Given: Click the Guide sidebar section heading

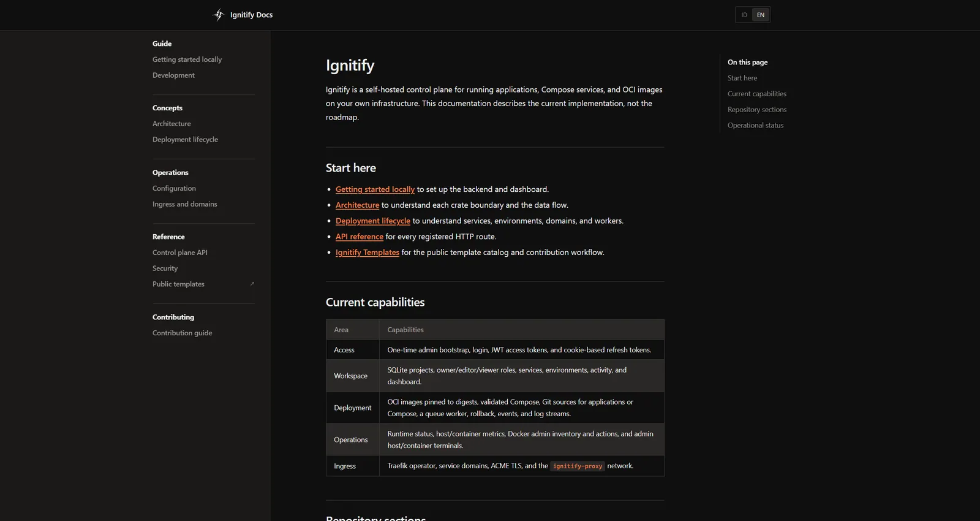Looking at the screenshot, I should click(x=162, y=44).
